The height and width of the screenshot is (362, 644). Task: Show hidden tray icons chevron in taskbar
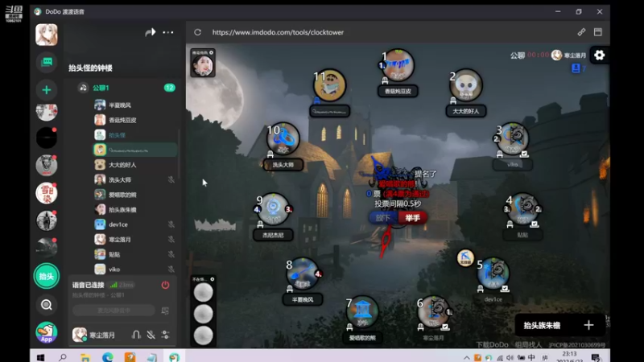467,357
